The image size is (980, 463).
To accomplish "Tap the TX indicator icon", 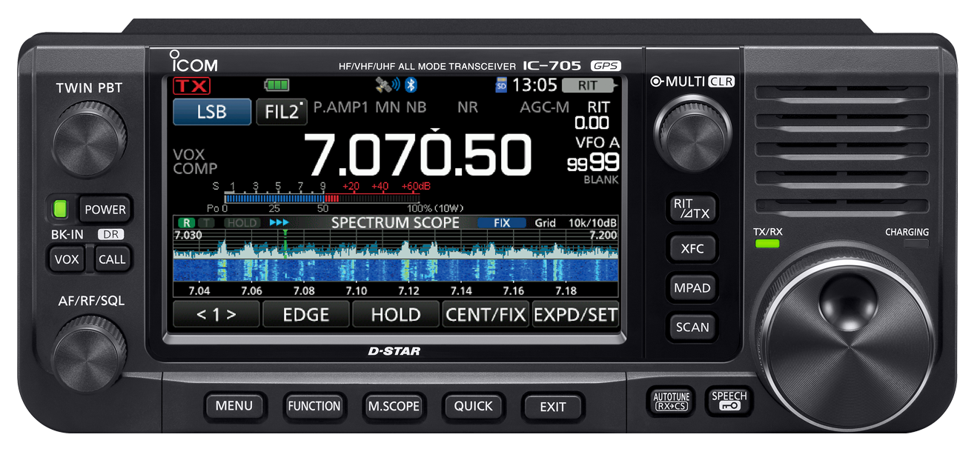I will coord(192,86).
